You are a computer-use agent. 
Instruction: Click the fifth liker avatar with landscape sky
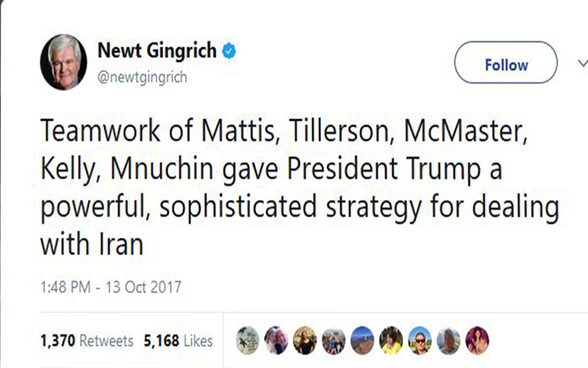click(x=362, y=341)
